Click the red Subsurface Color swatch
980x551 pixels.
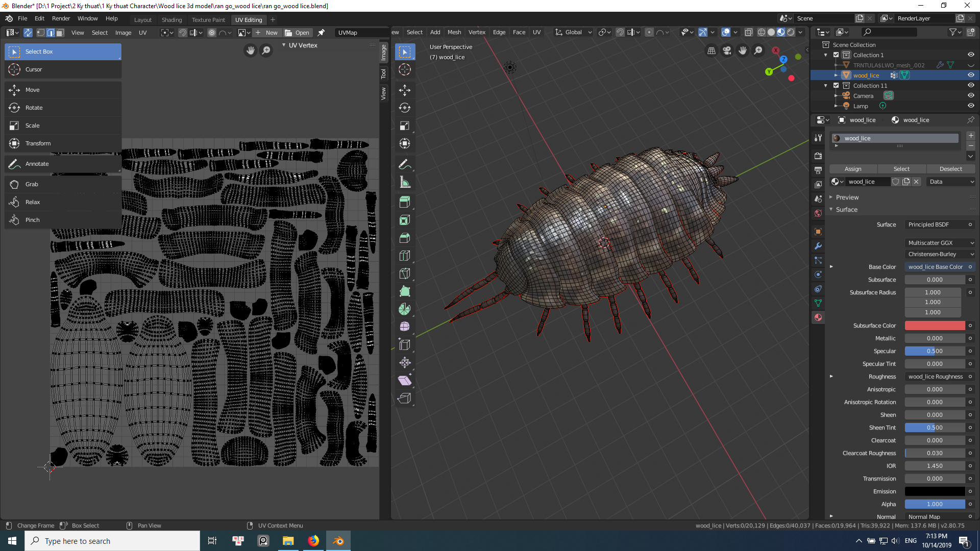(x=934, y=325)
